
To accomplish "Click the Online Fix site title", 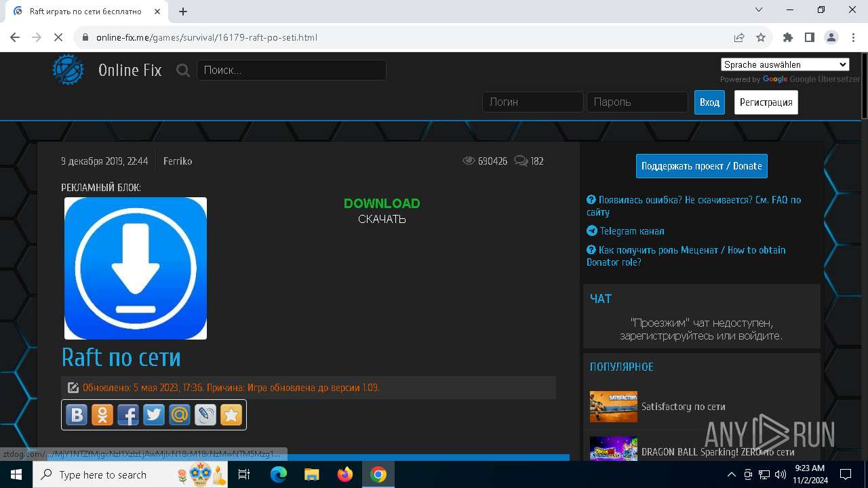I will (x=130, y=70).
